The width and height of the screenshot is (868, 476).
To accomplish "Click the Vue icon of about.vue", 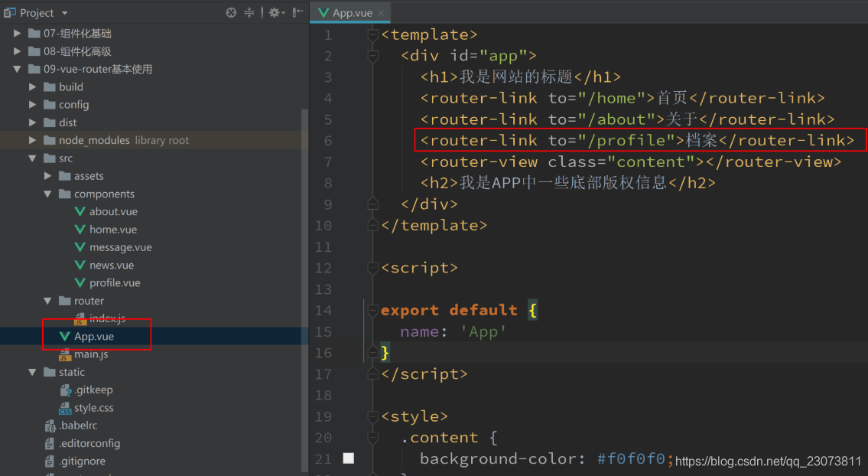I will pyautogui.click(x=80, y=212).
